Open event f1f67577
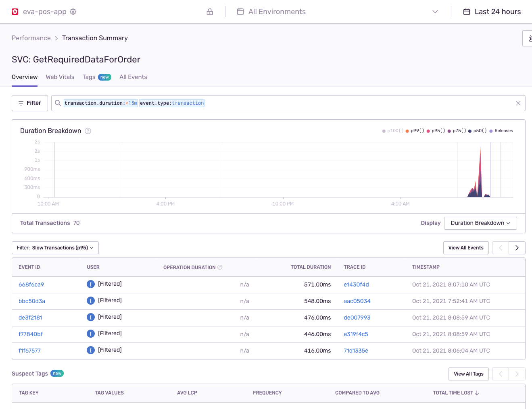 29,351
